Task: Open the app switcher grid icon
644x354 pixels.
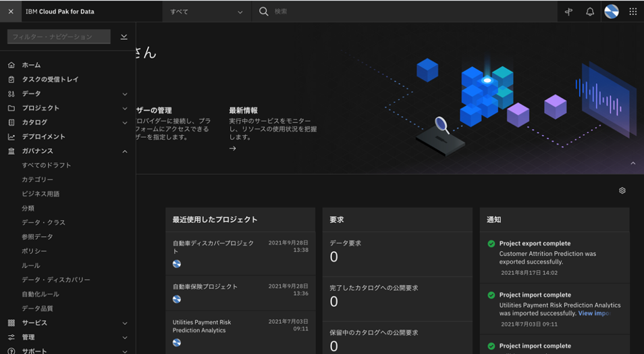Action: coord(633,11)
